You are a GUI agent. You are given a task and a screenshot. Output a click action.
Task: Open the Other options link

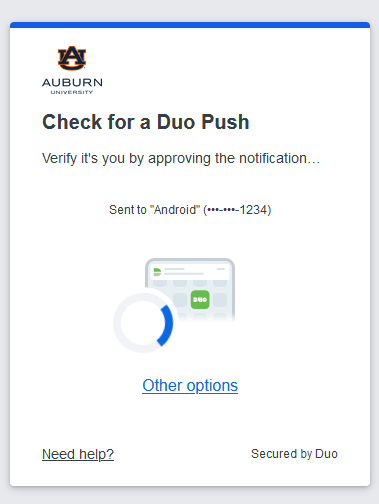point(190,386)
